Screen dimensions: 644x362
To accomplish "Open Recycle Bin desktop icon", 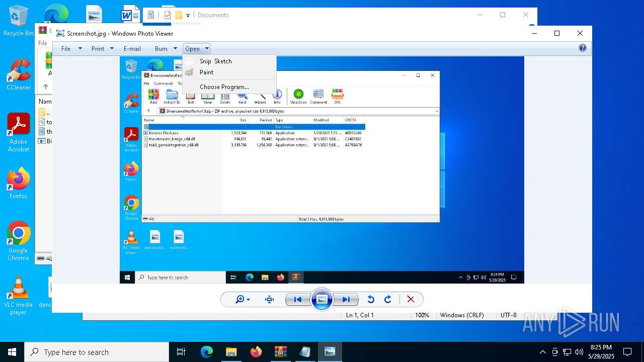I will pos(19,21).
